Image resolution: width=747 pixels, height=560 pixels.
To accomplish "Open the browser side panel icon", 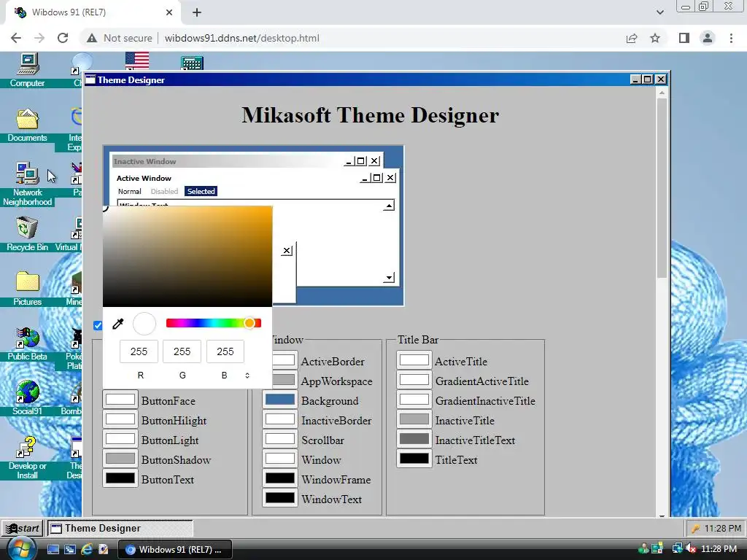I will coord(684,38).
